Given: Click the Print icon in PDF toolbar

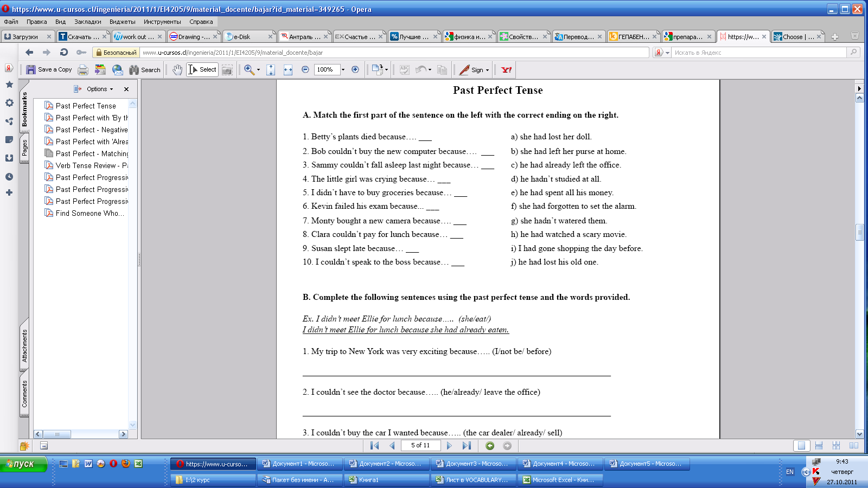Looking at the screenshot, I should 83,69.
